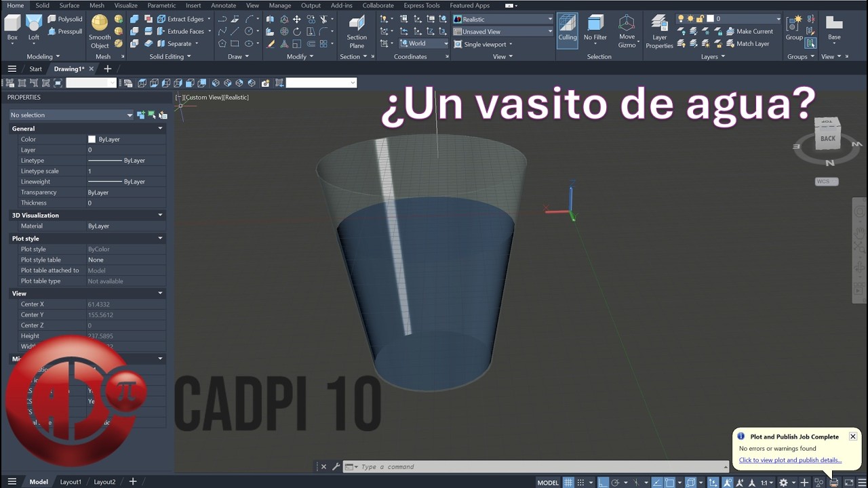Select the Polysolid tool
This screenshot has width=868, height=488.
[65, 19]
